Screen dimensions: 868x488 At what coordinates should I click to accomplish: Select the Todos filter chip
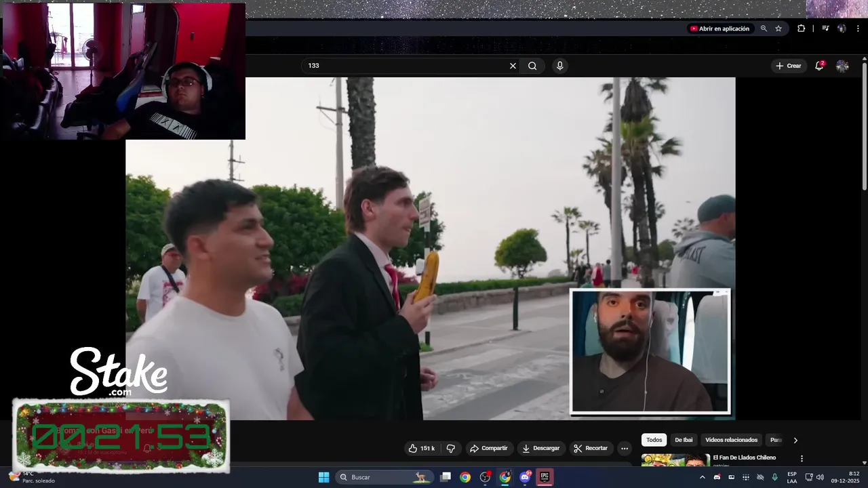[x=654, y=440]
